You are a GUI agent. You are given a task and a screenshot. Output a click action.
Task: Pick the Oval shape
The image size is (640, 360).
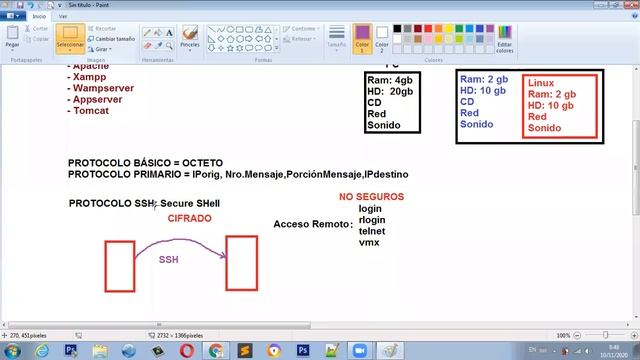pos(230,29)
